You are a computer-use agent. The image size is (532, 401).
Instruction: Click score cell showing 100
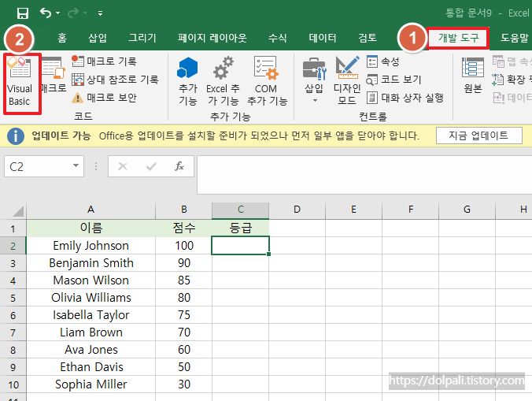[184, 246]
